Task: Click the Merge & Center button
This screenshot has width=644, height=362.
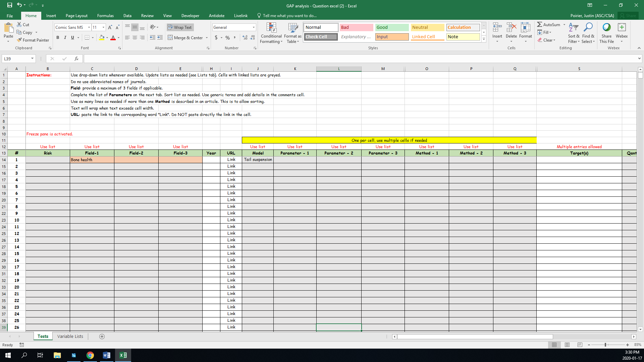Action: coord(185,38)
